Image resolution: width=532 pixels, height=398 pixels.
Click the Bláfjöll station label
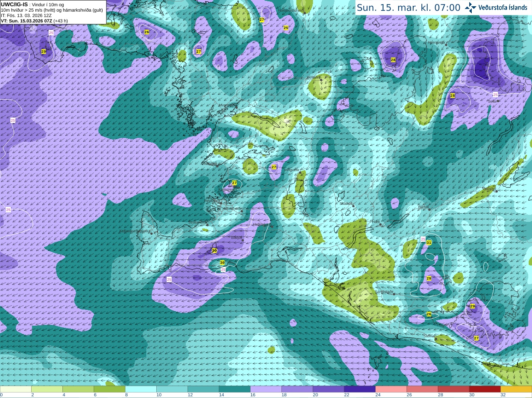coord(236,238)
